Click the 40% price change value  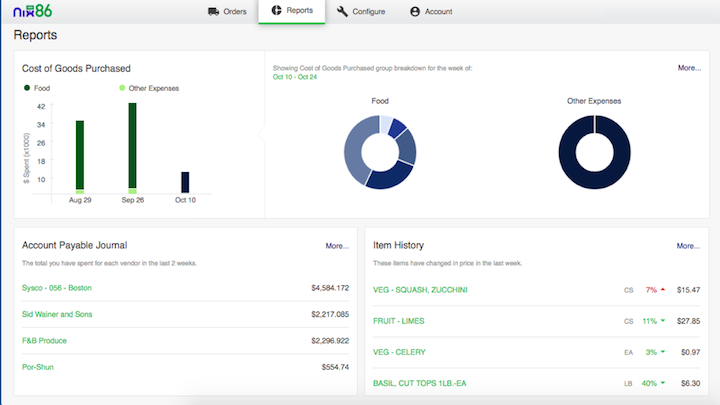click(x=649, y=383)
